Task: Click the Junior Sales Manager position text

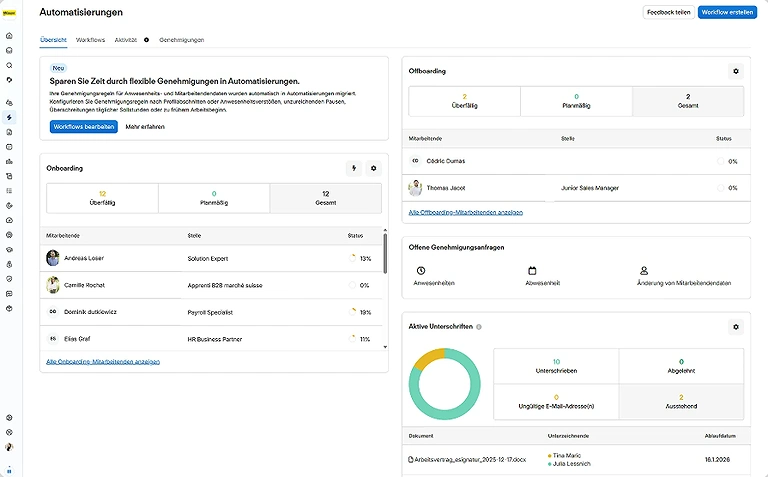Action: 590,188
